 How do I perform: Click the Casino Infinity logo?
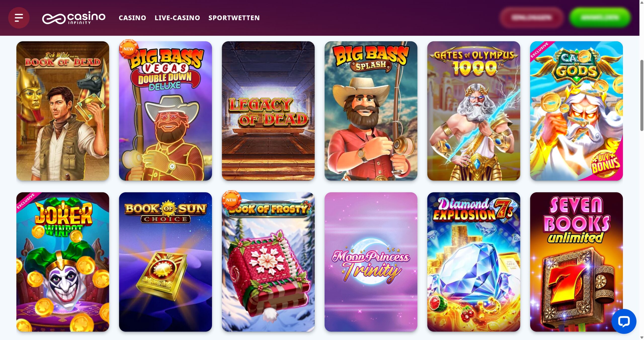click(x=74, y=18)
